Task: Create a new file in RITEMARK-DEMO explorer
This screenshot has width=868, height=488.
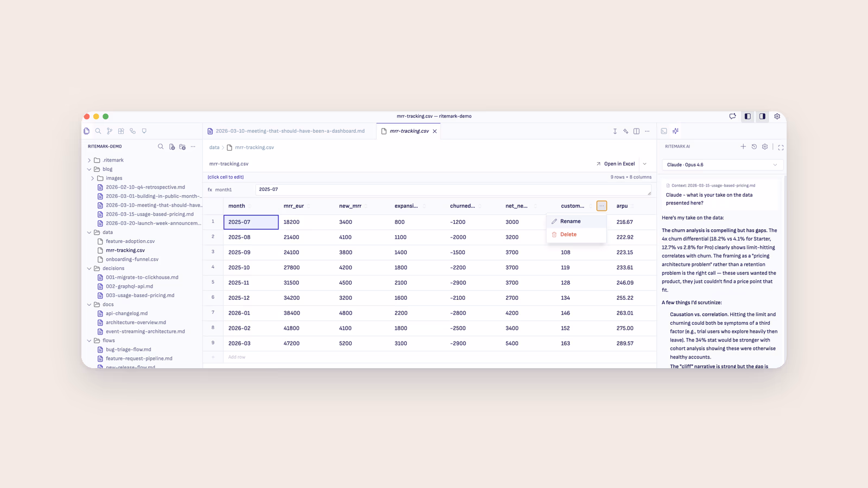Action: point(172,146)
